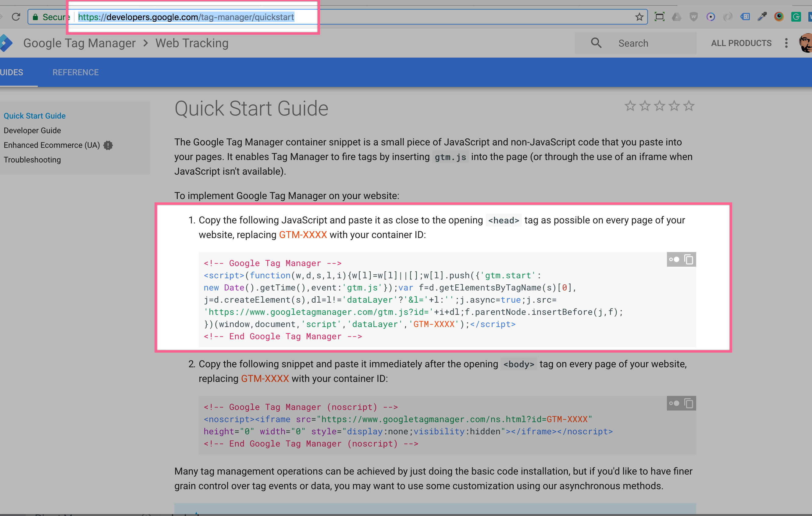Activate the eyedropper color picker extension
Image resolution: width=812 pixels, height=516 pixels.
(x=762, y=17)
